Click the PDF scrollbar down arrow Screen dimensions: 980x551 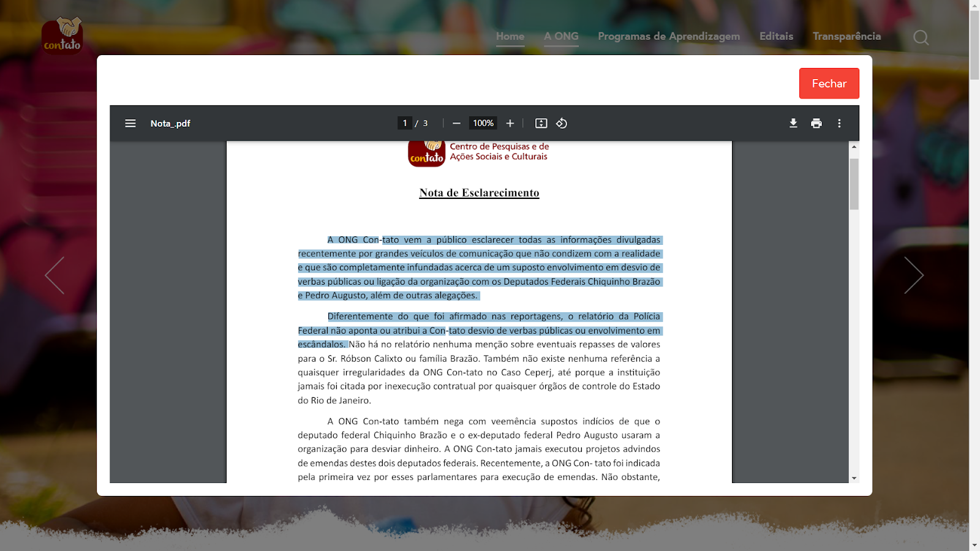pyautogui.click(x=854, y=478)
